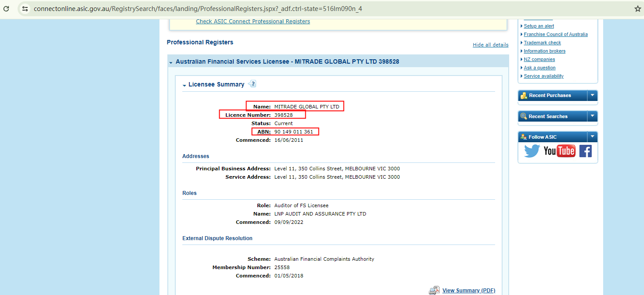The width and height of the screenshot is (644, 295).
Task: Select the name MITRADE GLOBAL PTY LTD
Action: [x=307, y=107]
